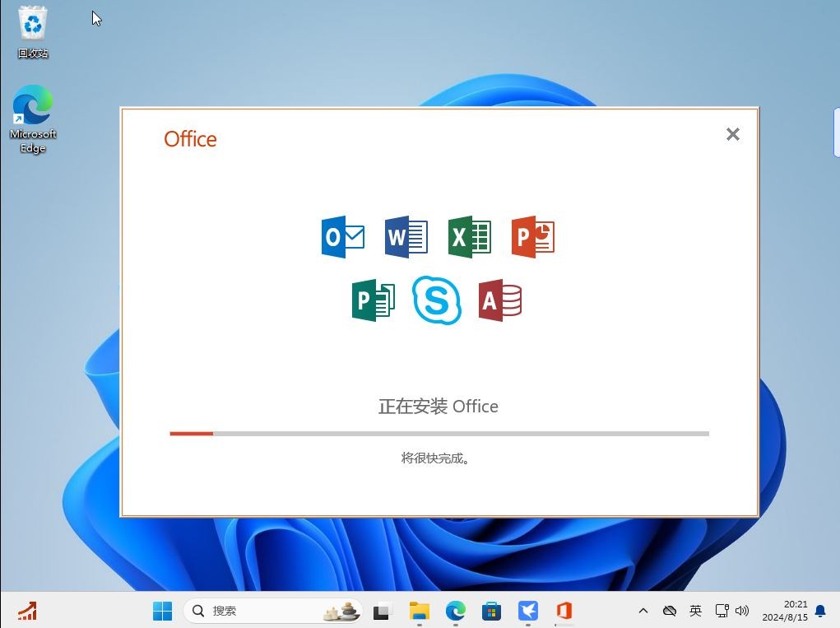Open the Recycle Bin on the desktop
Image resolution: width=840 pixels, height=628 pixels.
point(32,25)
